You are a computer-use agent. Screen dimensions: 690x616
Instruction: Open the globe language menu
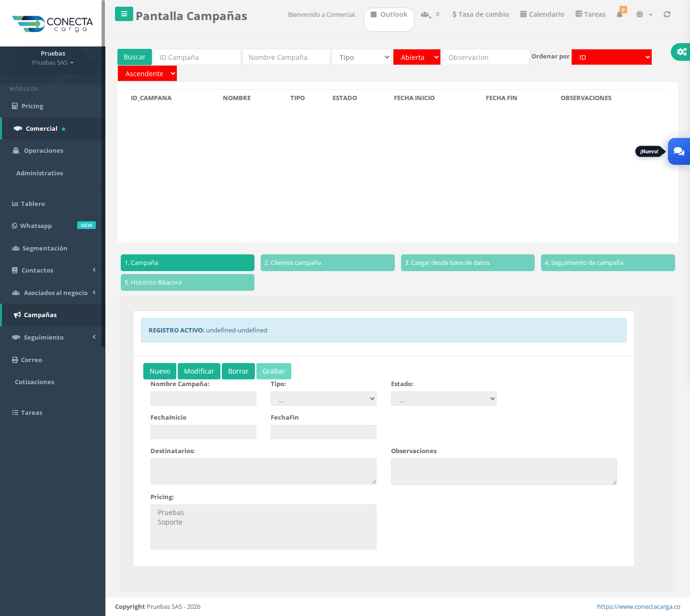pyautogui.click(x=644, y=14)
